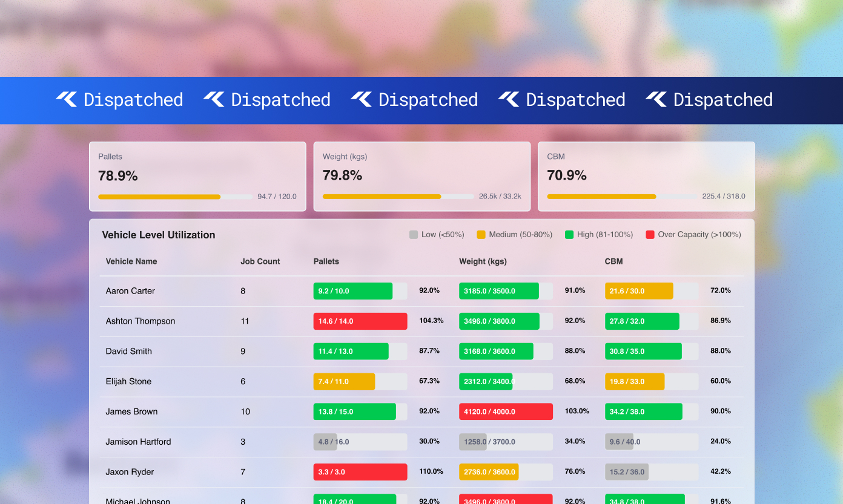Select the Aaron Carter vehicle name

(130, 291)
